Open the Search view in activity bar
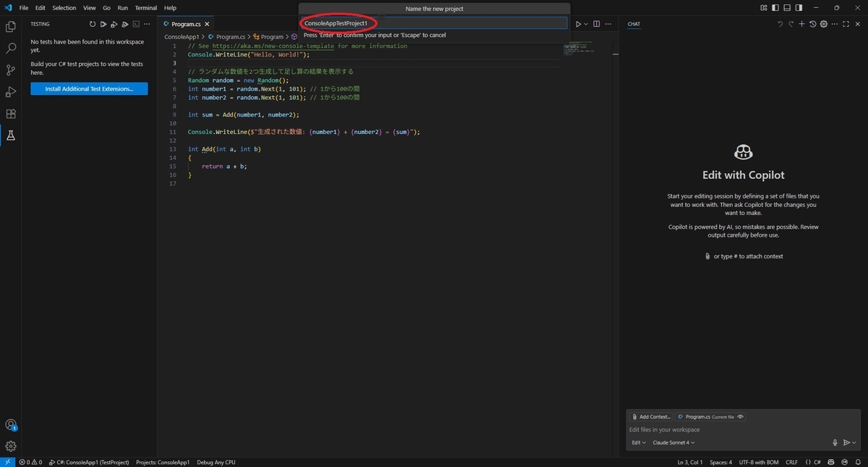 pyautogui.click(x=11, y=49)
